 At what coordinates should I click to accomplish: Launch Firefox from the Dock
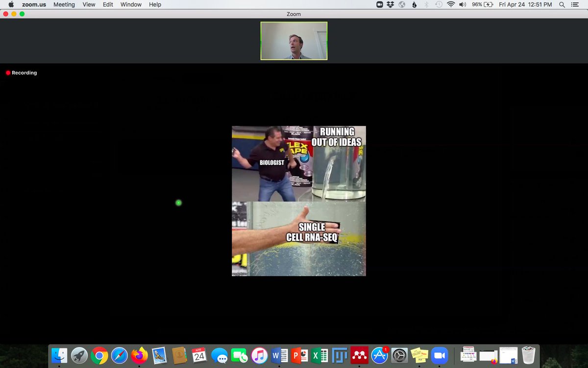click(x=140, y=355)
